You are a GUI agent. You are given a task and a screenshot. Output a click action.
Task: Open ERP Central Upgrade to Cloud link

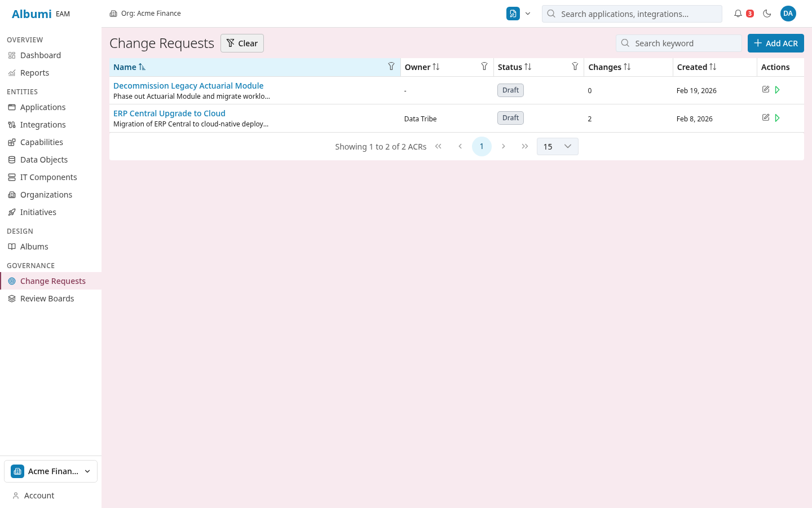(169, 113)
